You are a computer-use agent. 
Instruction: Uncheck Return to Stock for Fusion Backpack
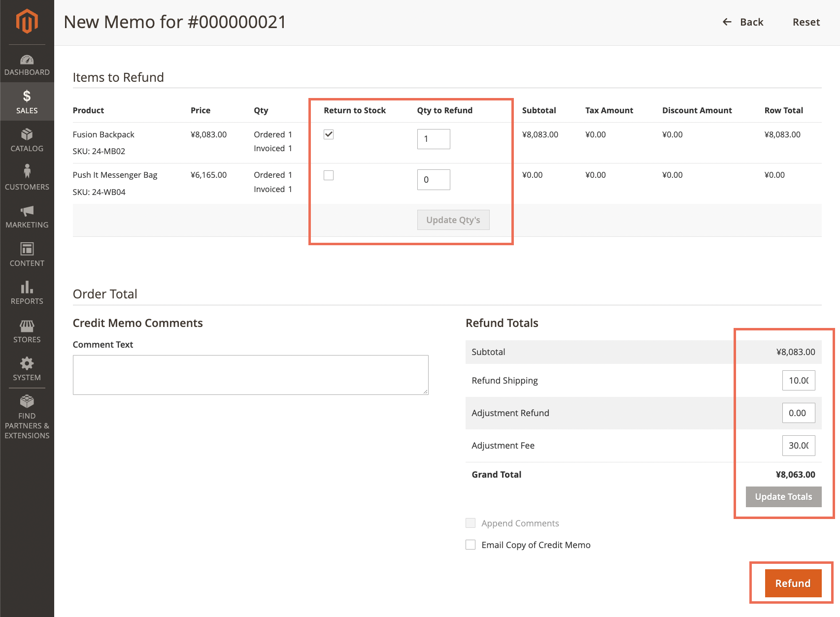(329, 134)
